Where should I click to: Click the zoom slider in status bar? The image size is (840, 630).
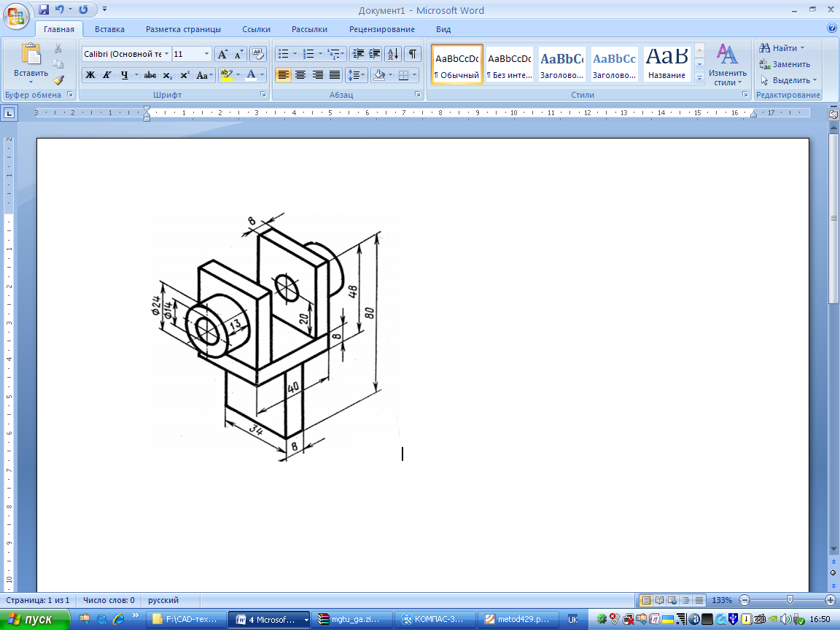pos(790,600)
